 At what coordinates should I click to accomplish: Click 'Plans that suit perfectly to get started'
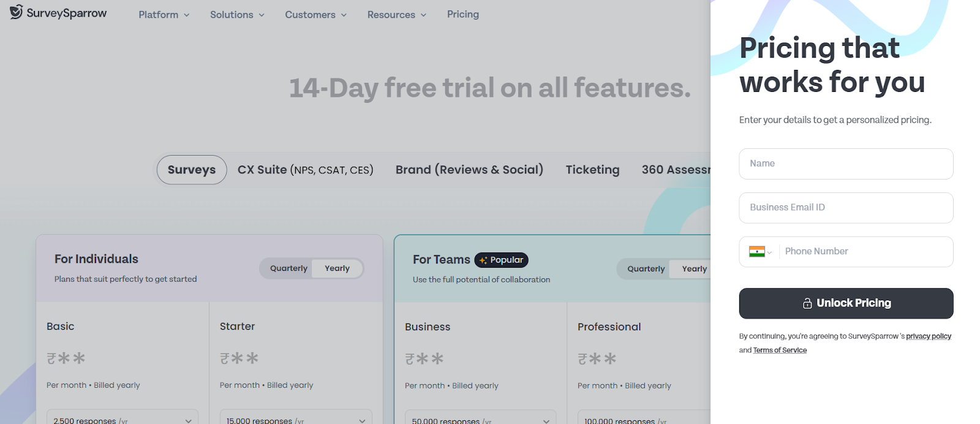[126, 279]
